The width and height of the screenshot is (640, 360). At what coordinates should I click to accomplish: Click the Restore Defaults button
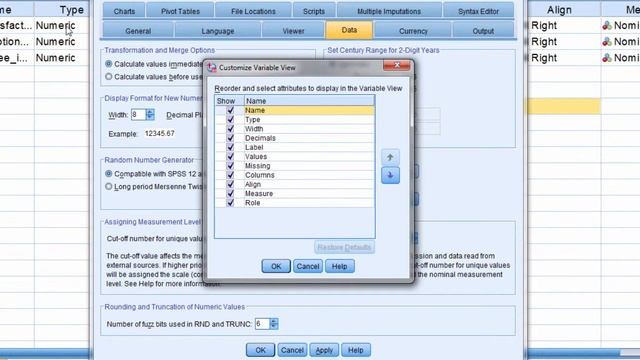pos(344,247)
